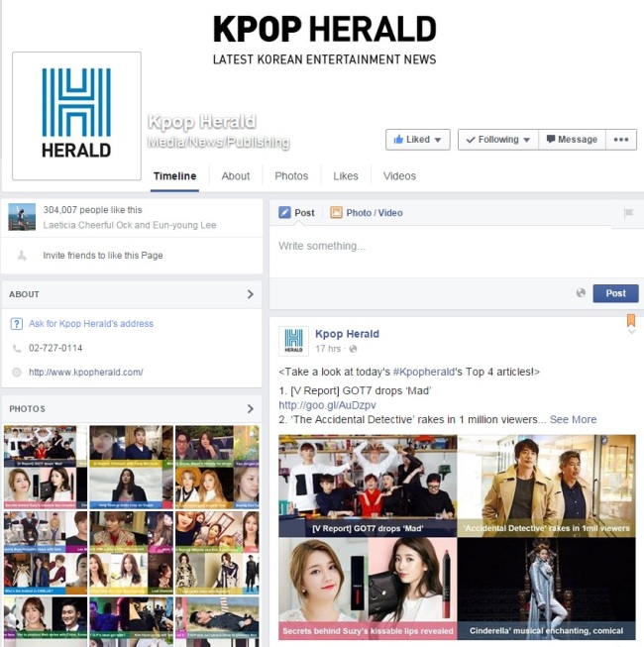Viewport: 644px width, 647px height.
Task: Open the Videos tab
Action: pyautogui.click(x=399, y=176)
